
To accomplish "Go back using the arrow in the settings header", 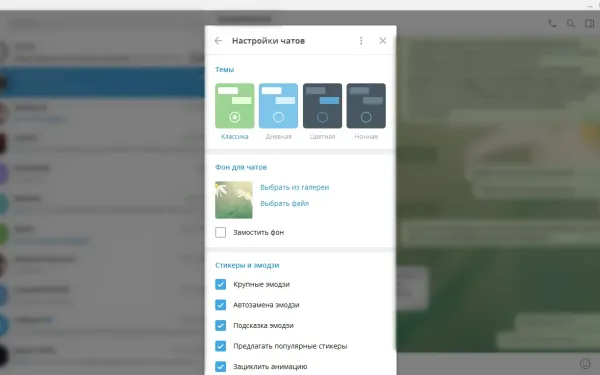I will [218, 41].
